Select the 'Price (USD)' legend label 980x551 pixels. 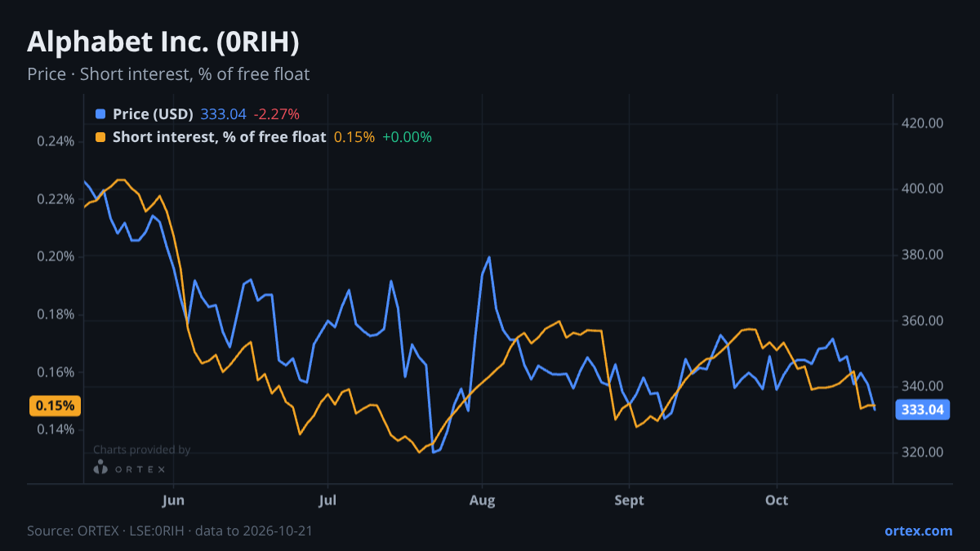coord(153,114)
